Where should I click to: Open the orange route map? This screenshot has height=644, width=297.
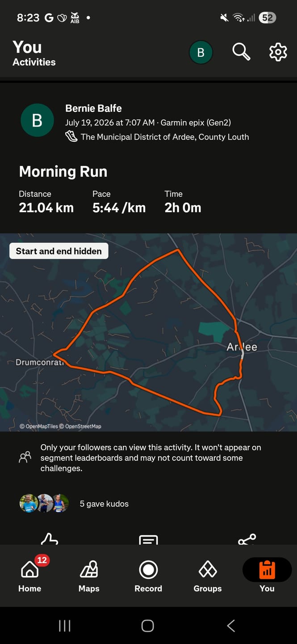[148, 332]
